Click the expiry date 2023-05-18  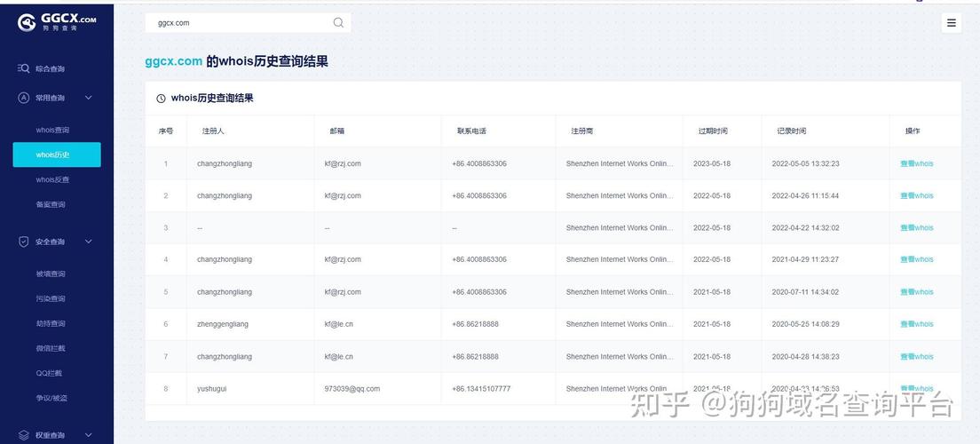[x=711, y=164]
